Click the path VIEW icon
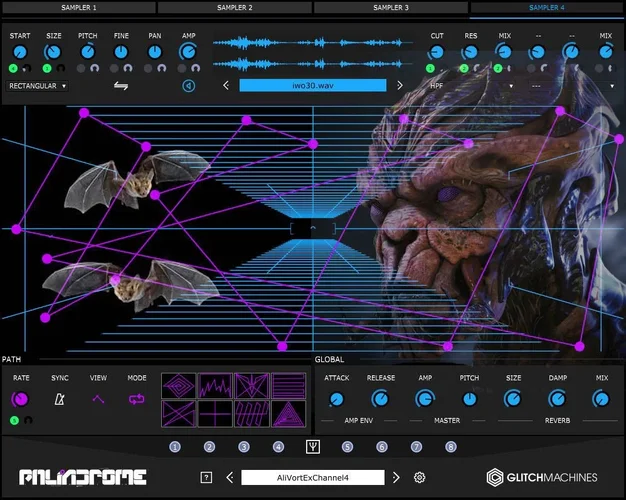The height and width of the screenshot is (500, 626). click(98, 399)
